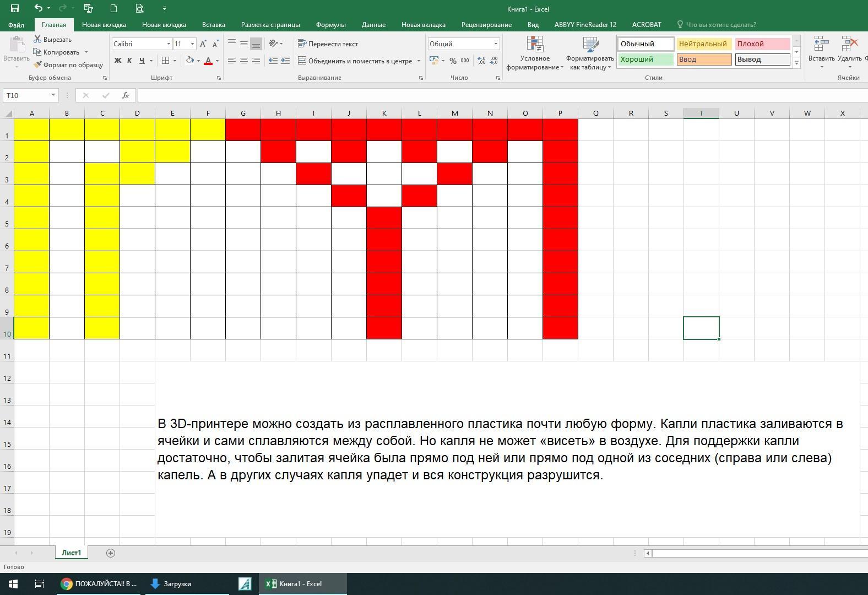Toggle middle vertical alignment

coord(244,44)
